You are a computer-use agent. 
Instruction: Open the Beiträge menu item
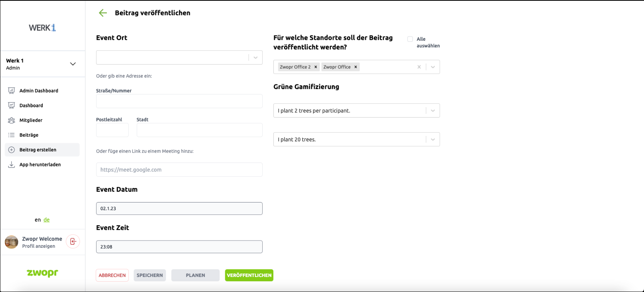[42, 135]
